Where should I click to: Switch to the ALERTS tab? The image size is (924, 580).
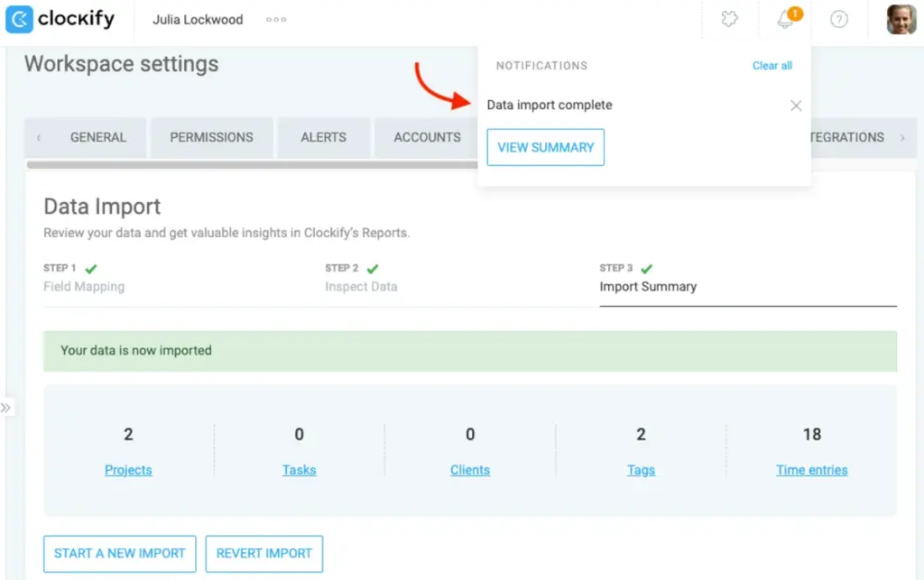(324, 137)
